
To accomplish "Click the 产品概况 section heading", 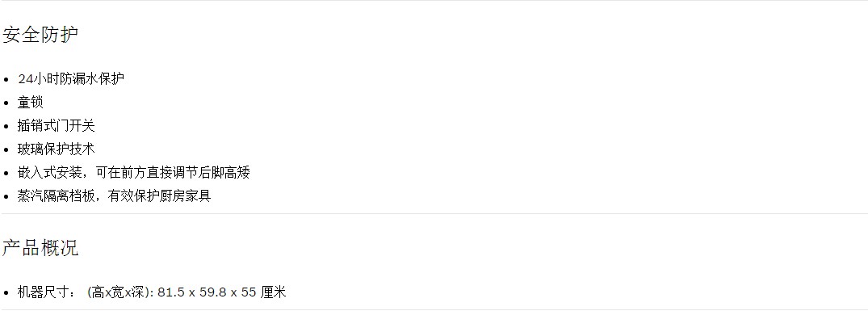I will coord(40,247).
